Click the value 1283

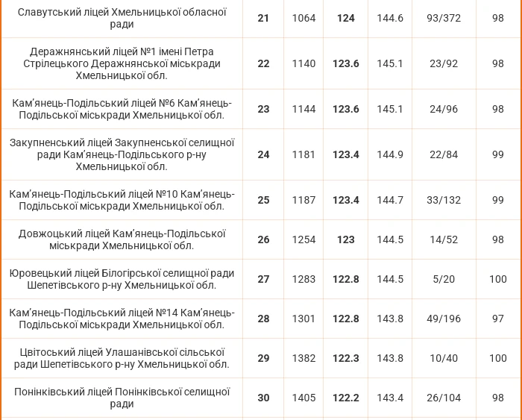tap(304, 279)
